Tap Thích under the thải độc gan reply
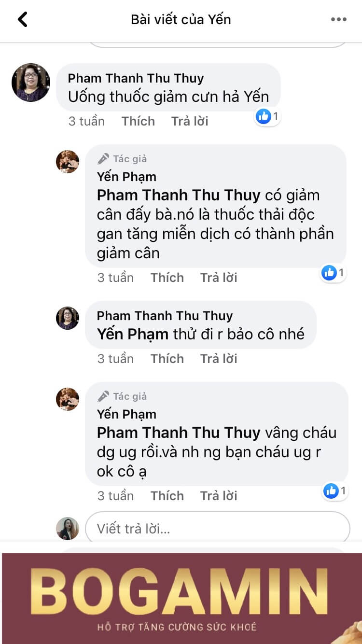This screenshot has width=362, height=644. (x=167, y=278)
